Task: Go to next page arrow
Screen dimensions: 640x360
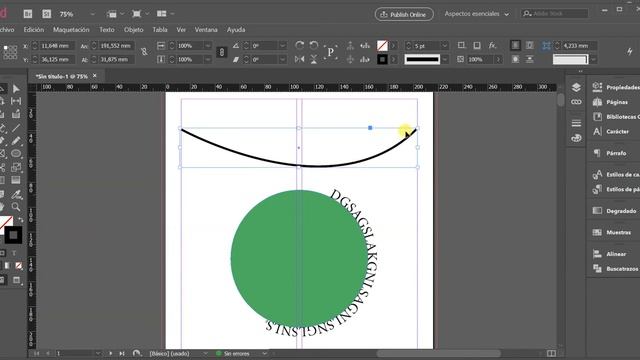Action: point(110,353)
